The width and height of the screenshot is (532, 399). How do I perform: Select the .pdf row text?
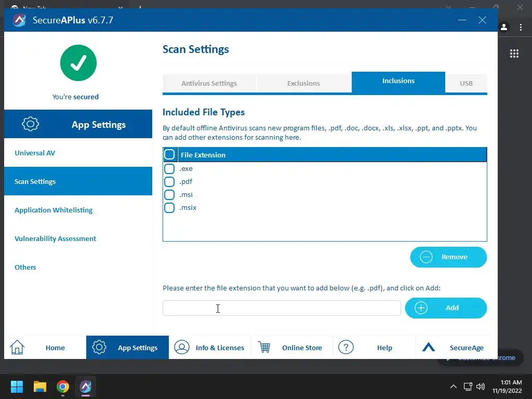(x=185, y=181)
